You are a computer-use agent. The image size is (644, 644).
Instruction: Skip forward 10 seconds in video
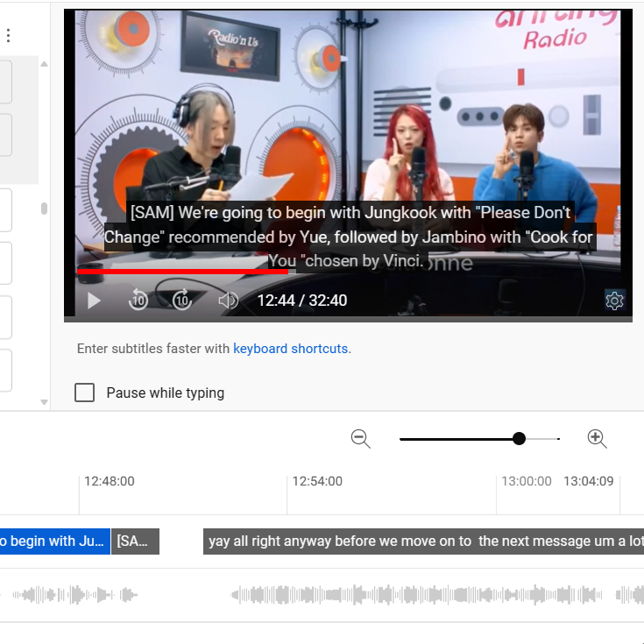tap(182, 300)
